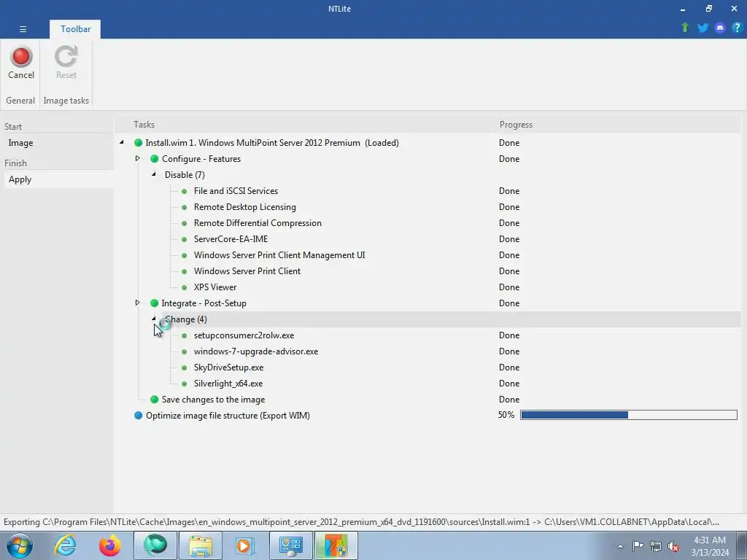The width and height of the screenshot is (747, 560).
Task: Select the Windows Server Print Client row
Action: point(247,271)
